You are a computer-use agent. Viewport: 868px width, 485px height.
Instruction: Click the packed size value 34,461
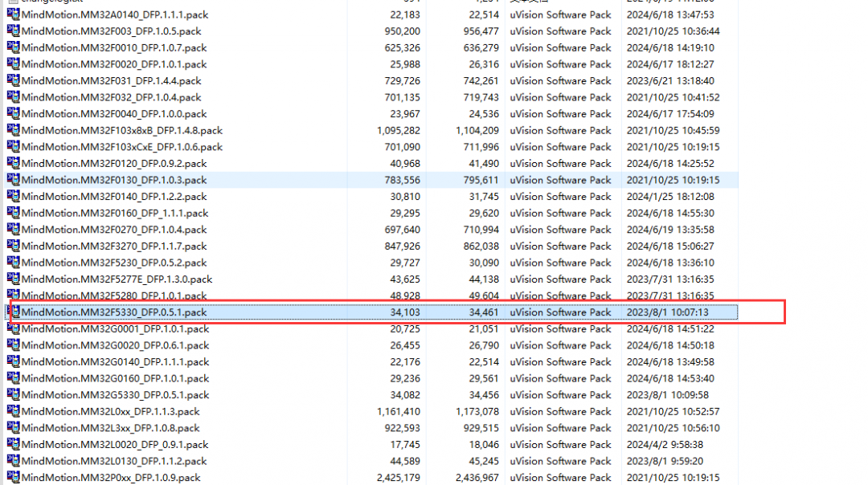484,312
